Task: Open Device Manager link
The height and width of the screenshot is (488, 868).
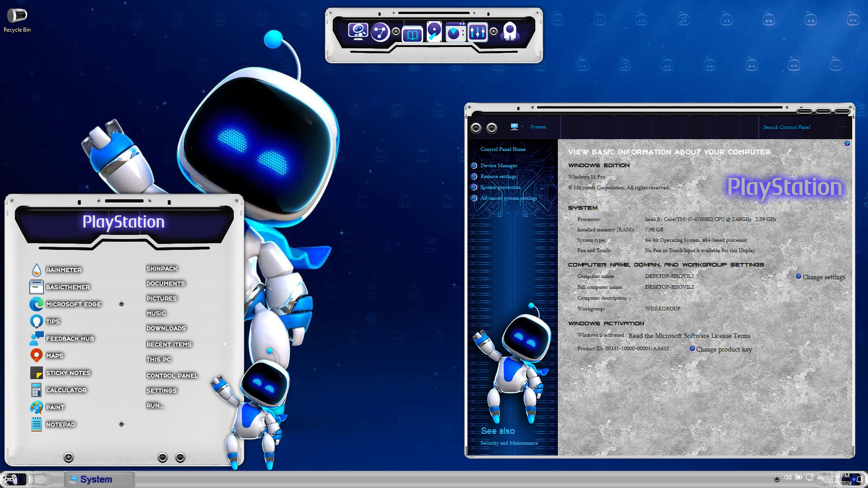Action: 499,165
